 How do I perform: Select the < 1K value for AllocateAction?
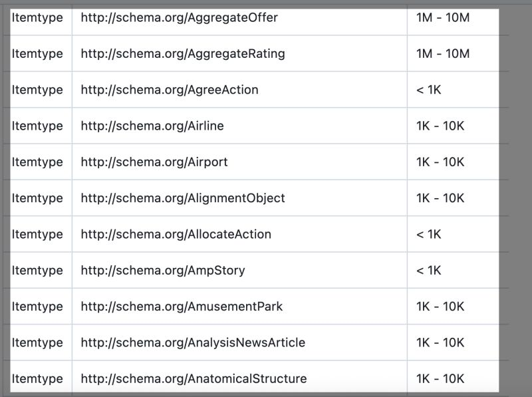[428, 235]
